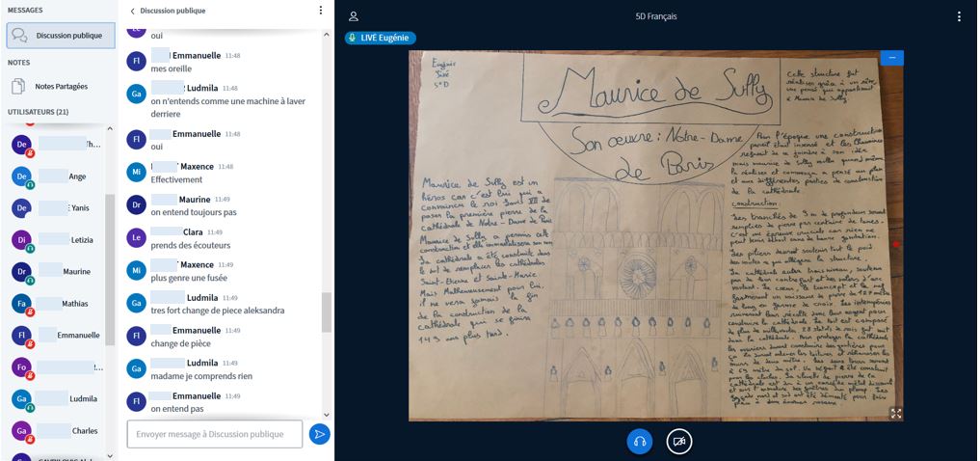Click the LIVE Eugénie talking indicator
The width and height of the screenshot is (980, 461).
[x=380, y=39]
